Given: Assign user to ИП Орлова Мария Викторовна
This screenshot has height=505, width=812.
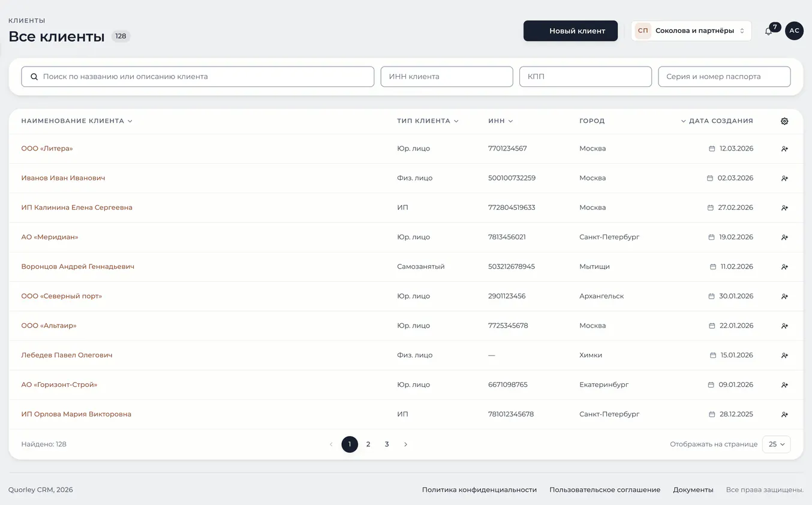Looking at the screenshot, I should click(784, 414).
